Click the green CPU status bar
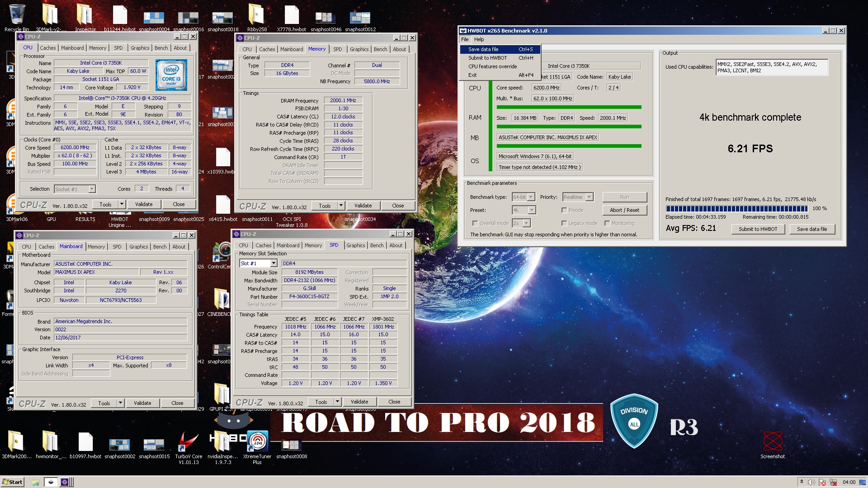The height and width of the screenshot is (488, 868). (569, 107)
